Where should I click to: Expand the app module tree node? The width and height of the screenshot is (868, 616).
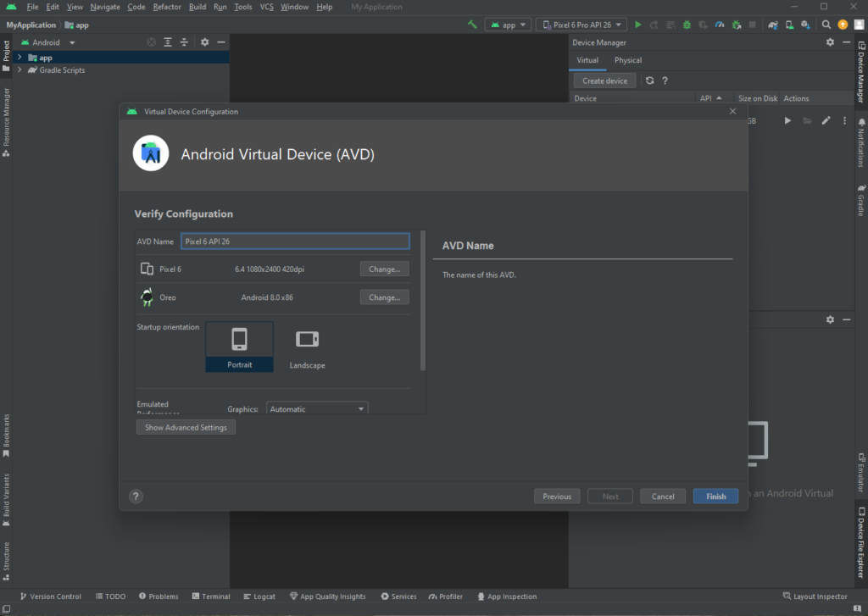[20, 57]
